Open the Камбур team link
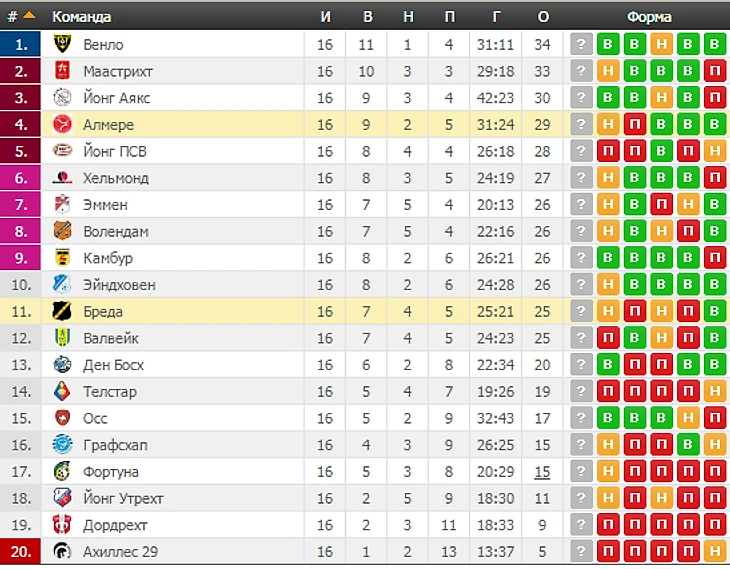Image resolution: width=730 pixels, height=569 pixels. (x=108, y=258)
